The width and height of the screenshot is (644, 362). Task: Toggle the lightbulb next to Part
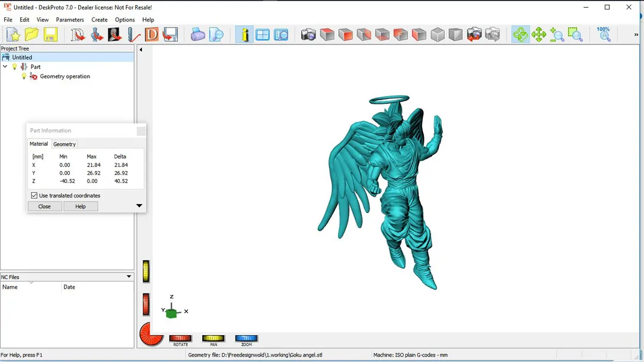coord(15,67)
